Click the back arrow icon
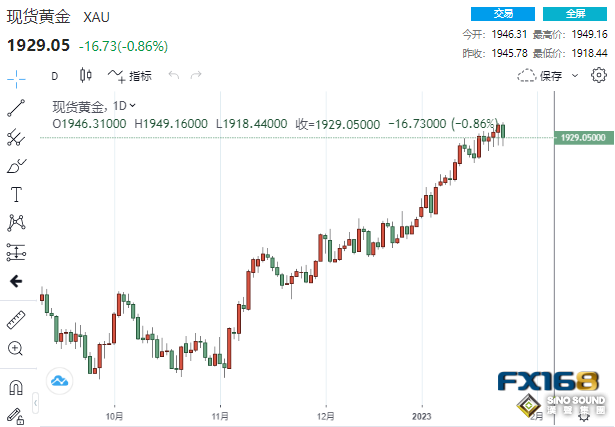 pyautogui.click(x=16, y=281)
